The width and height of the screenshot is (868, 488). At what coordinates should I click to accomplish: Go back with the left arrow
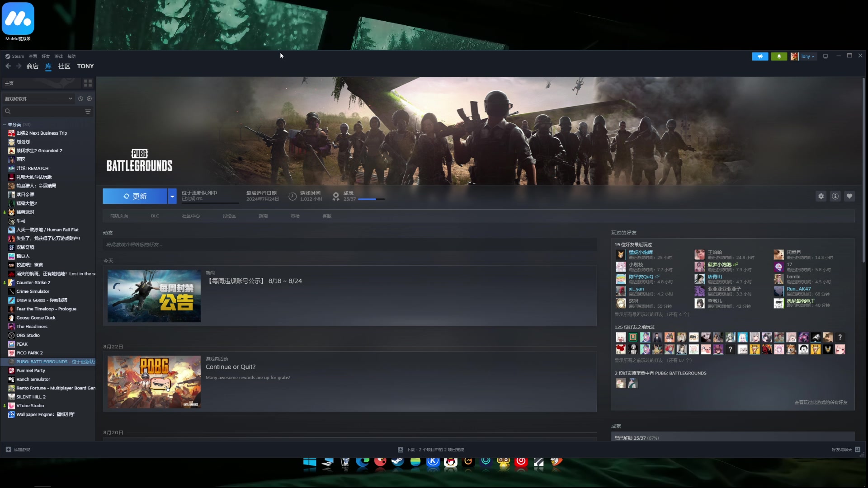[8, 66]
